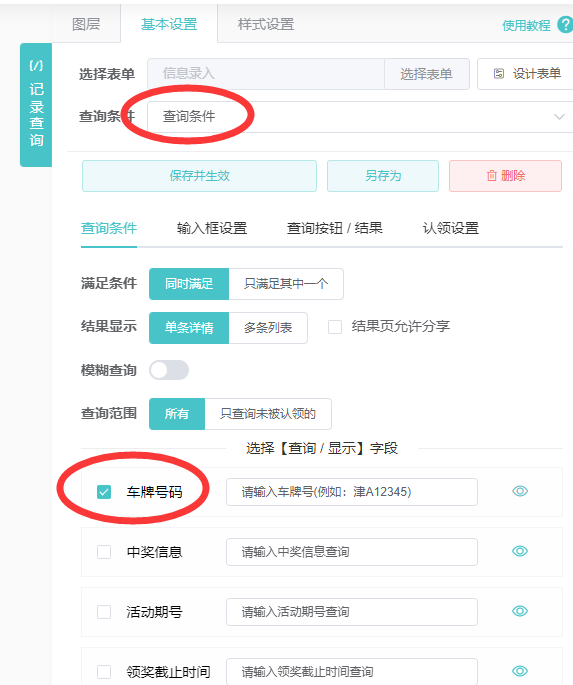Image resolution: width=573 pixels, height=685 pixels.
Task: Switch to the 样式设置 tab
Action: [266, 24]
